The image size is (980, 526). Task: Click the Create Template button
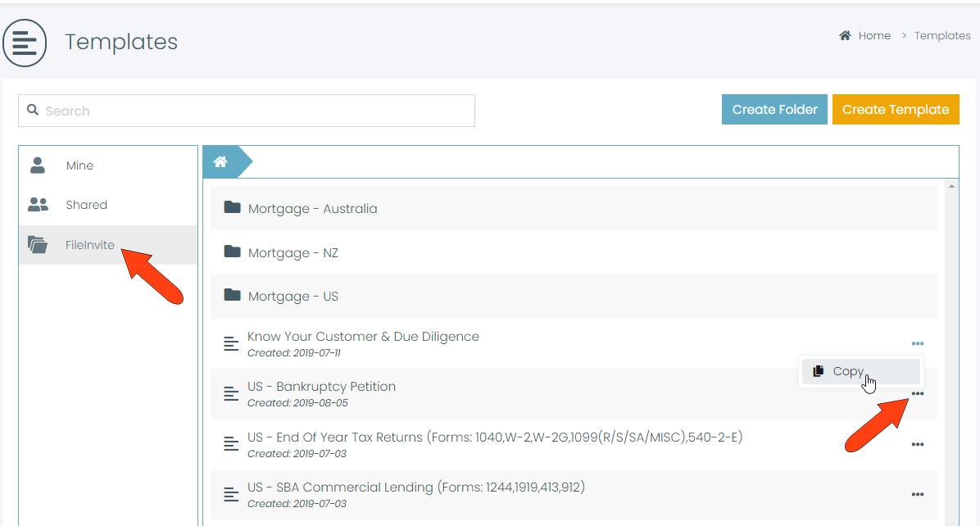click(896, 110)
